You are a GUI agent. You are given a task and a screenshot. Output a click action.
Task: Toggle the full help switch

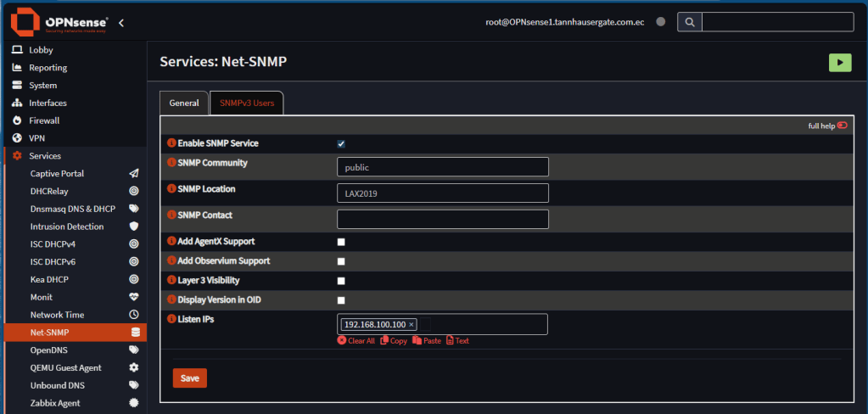[x=842, y=126]
